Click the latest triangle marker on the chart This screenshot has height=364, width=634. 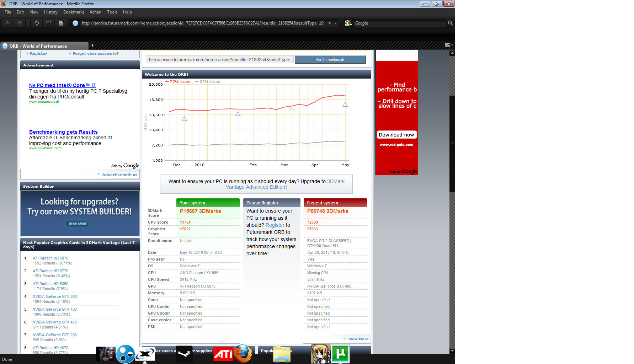click(x=345, y=105)
